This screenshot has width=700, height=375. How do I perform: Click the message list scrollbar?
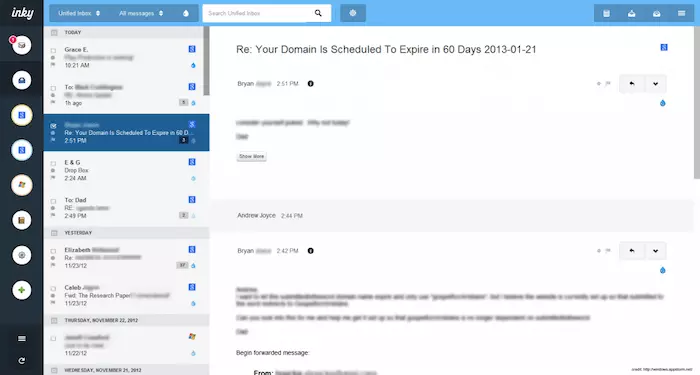(206, 61)
